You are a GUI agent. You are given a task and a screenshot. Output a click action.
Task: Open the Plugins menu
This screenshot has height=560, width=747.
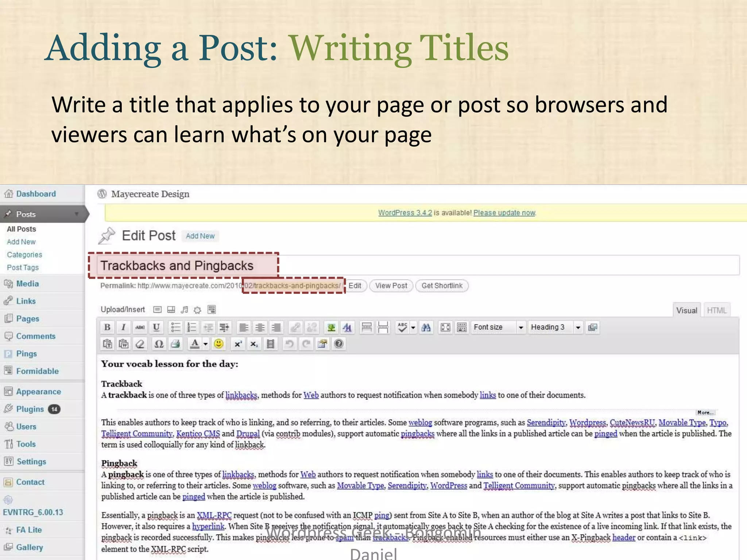[x=30, y=409]
